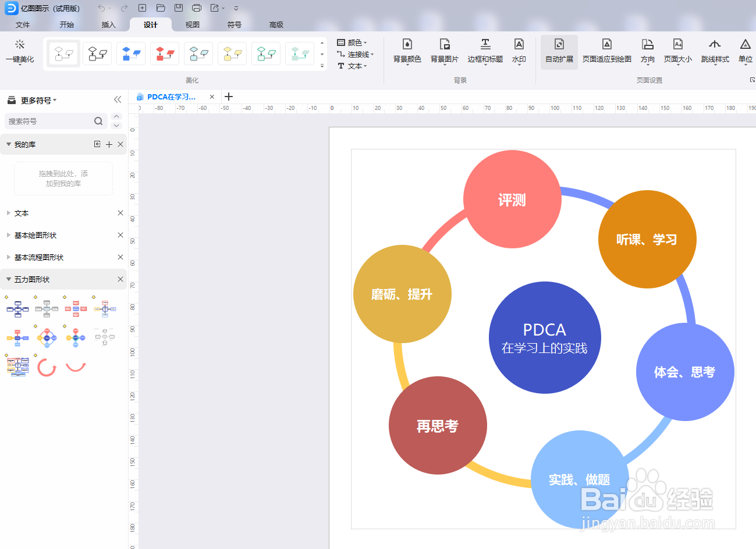The height and width of the screenshot is (549, 756).
Task: Toggle 页面适应到绘图 fit page to drawing
Action: pyautogui.click(x=606, y=51)
